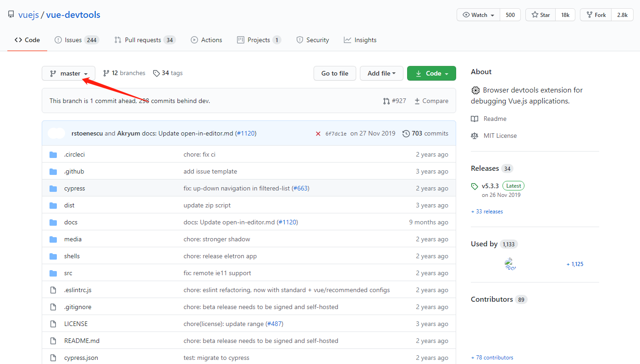Open the master branch selector dropdown
This screenshot has width=640, height=364.
point(68,73)
